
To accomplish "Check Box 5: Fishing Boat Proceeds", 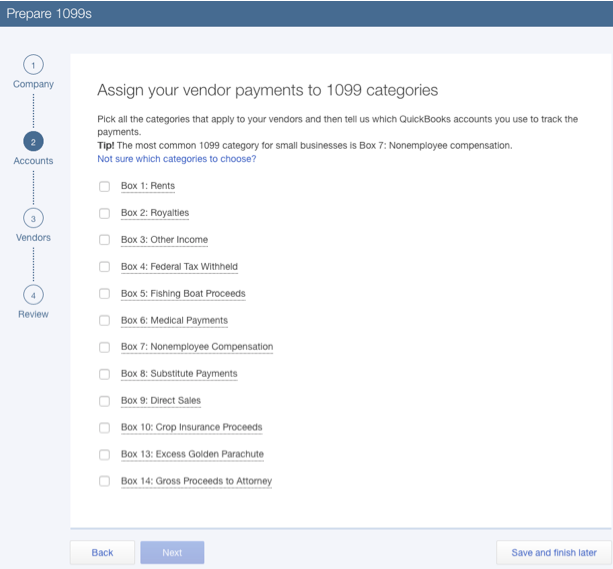I will click(105, 294).
